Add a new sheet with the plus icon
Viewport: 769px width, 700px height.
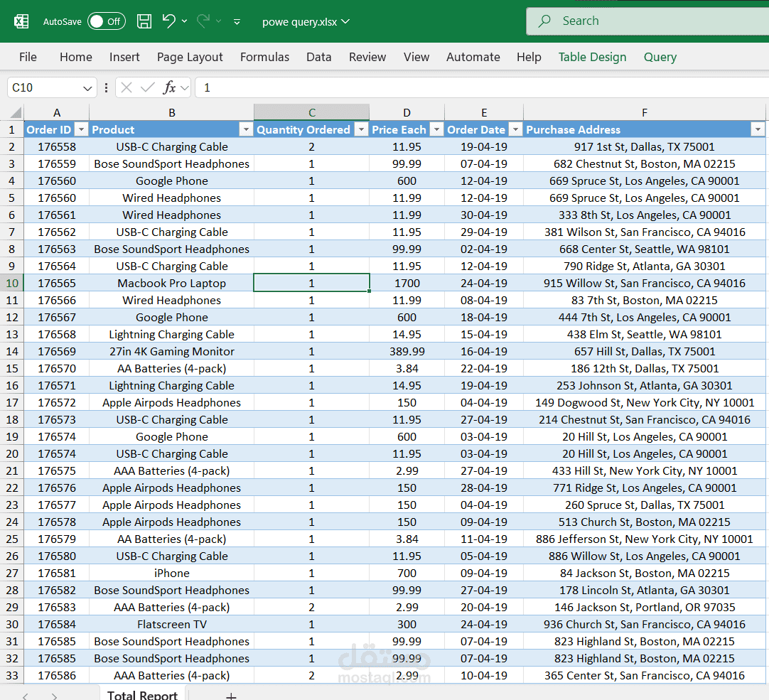(231, 696)
